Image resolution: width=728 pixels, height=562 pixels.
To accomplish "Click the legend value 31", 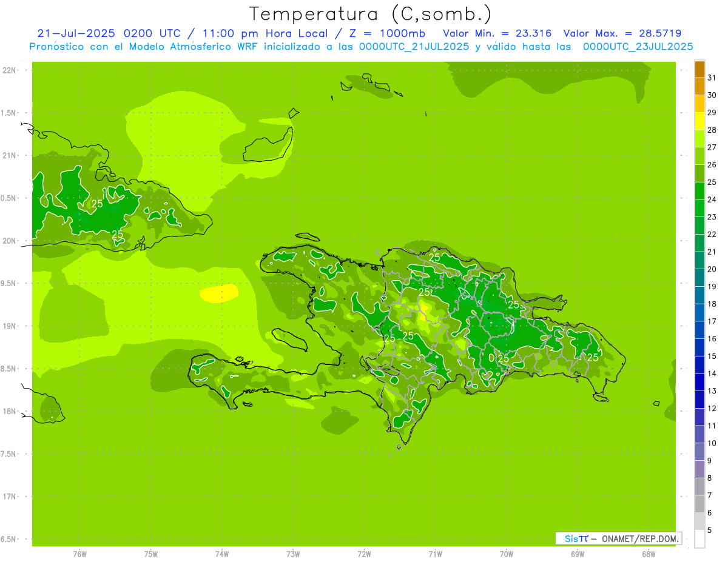I will point(712,77).
